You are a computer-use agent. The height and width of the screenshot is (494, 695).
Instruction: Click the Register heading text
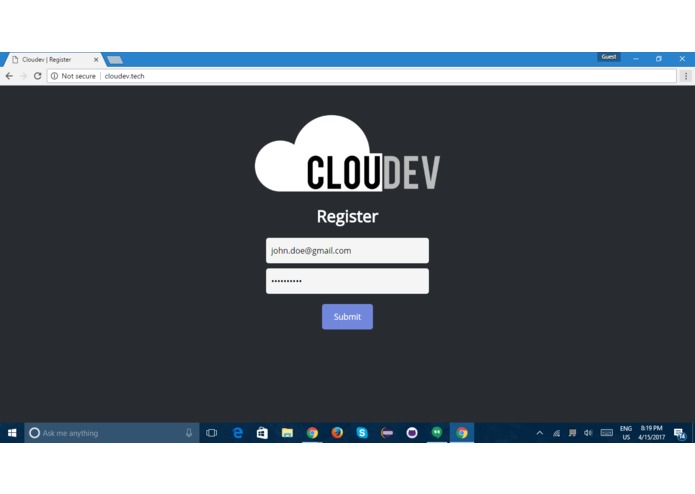point(348,217)
